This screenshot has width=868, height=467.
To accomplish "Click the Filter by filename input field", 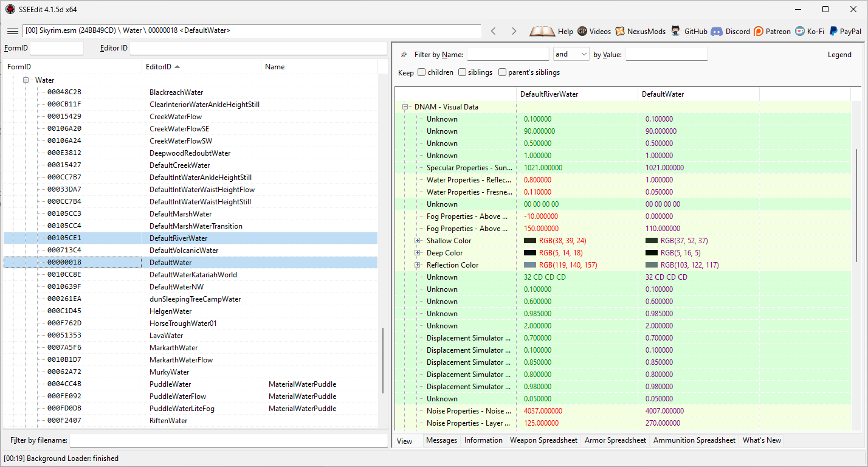I will point(228,440).
